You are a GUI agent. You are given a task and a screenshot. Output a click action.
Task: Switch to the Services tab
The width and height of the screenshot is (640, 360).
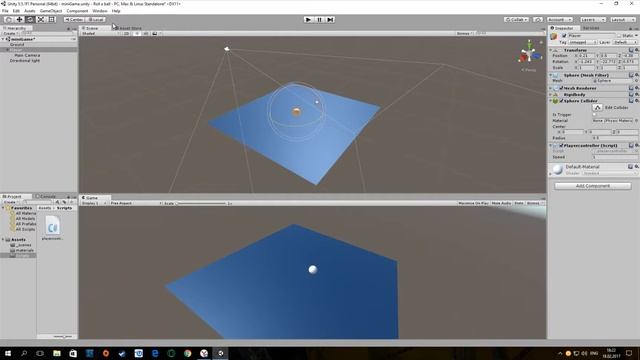tap(591, 28)
